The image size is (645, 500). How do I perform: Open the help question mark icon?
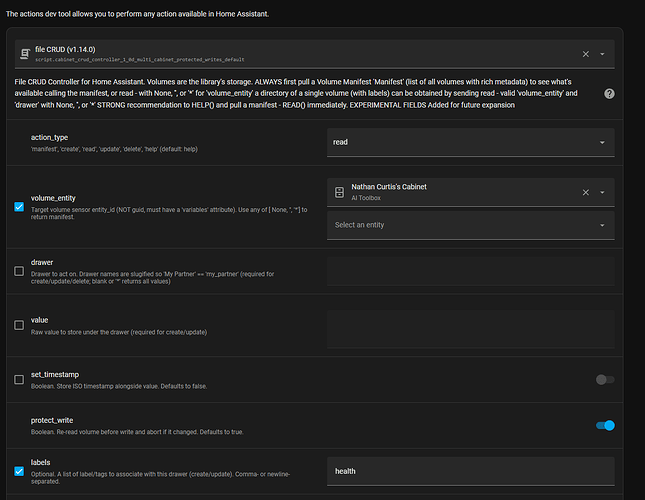tap(609, 93)
